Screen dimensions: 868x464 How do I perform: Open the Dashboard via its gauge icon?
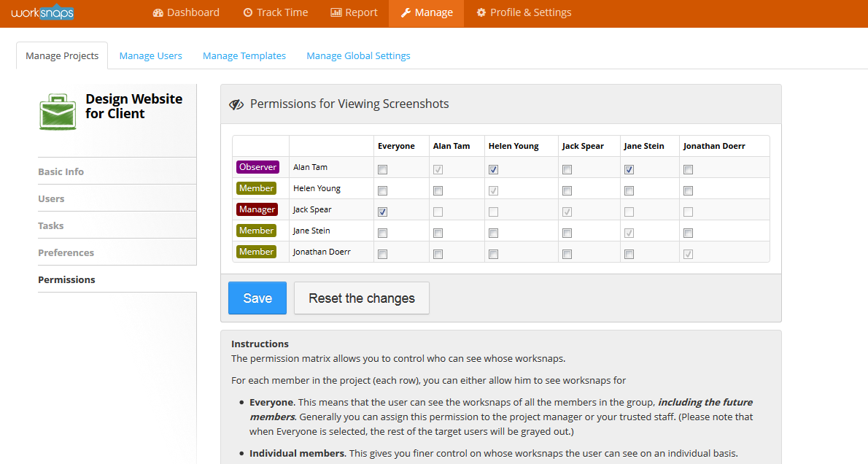click(157, 12)
